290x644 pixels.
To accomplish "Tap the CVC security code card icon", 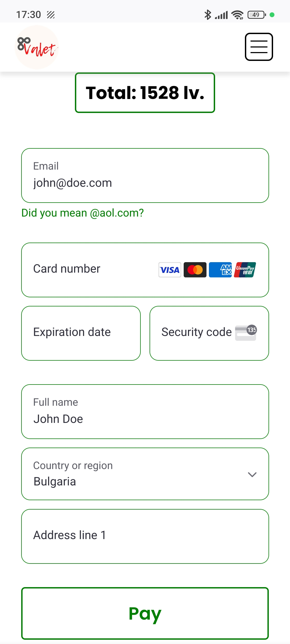I will [x=246, y=333].
